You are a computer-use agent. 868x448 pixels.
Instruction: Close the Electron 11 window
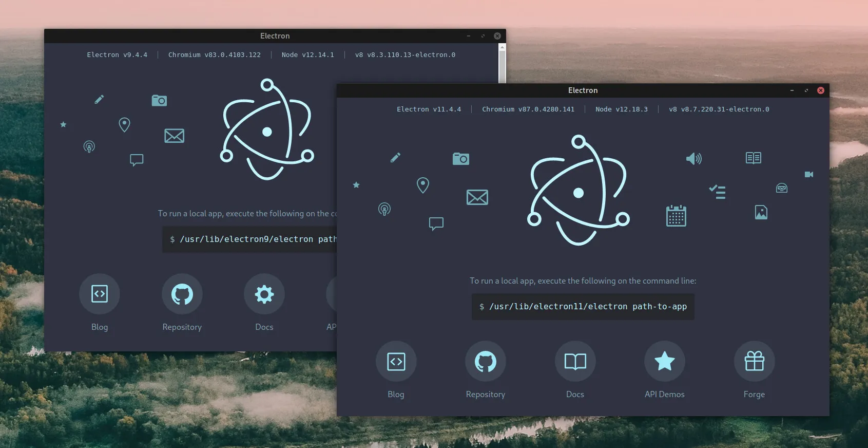(820, 90)
